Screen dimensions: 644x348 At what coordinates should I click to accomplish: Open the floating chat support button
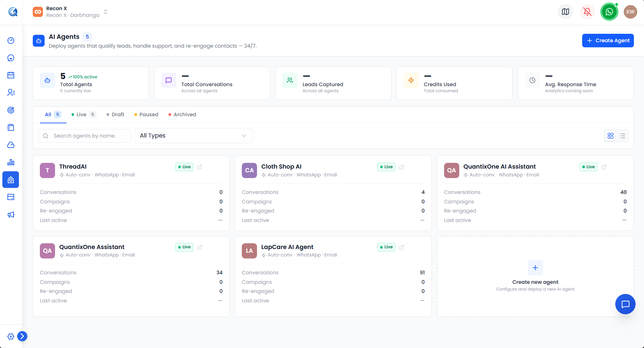click(x=625, y=304)
